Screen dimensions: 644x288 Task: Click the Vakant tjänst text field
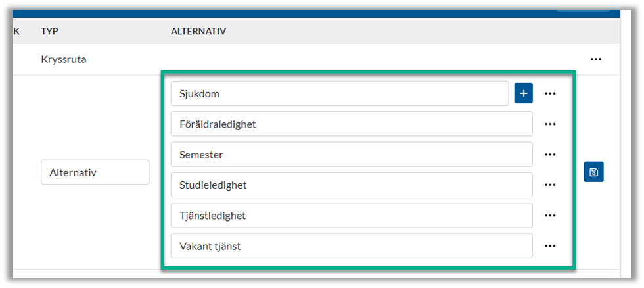click(x=351, y=246)
